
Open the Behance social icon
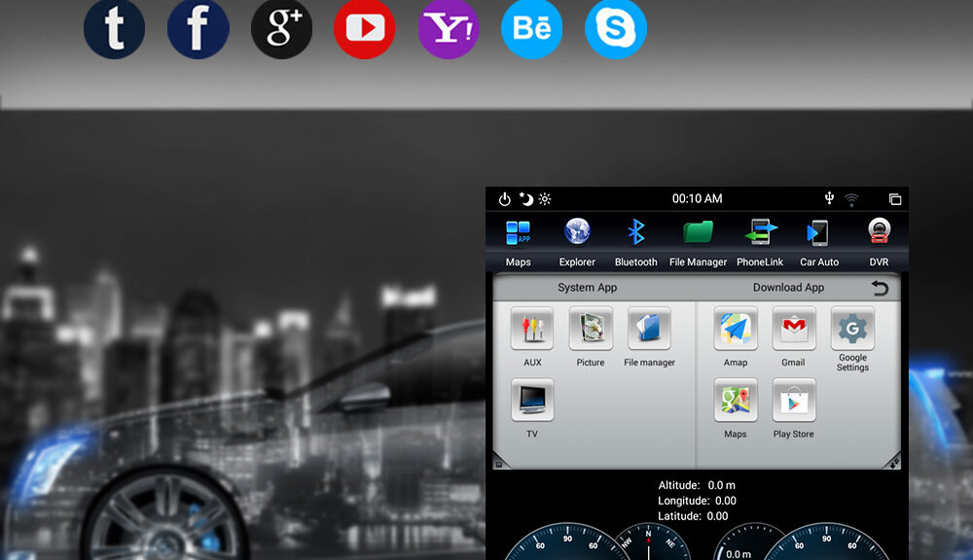coord(532,28)
